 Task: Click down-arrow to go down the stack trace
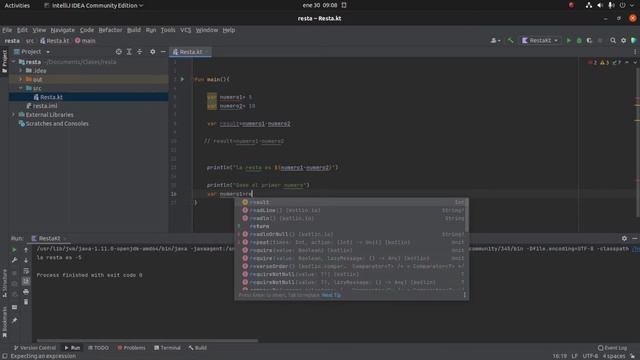tap(26, 260)
